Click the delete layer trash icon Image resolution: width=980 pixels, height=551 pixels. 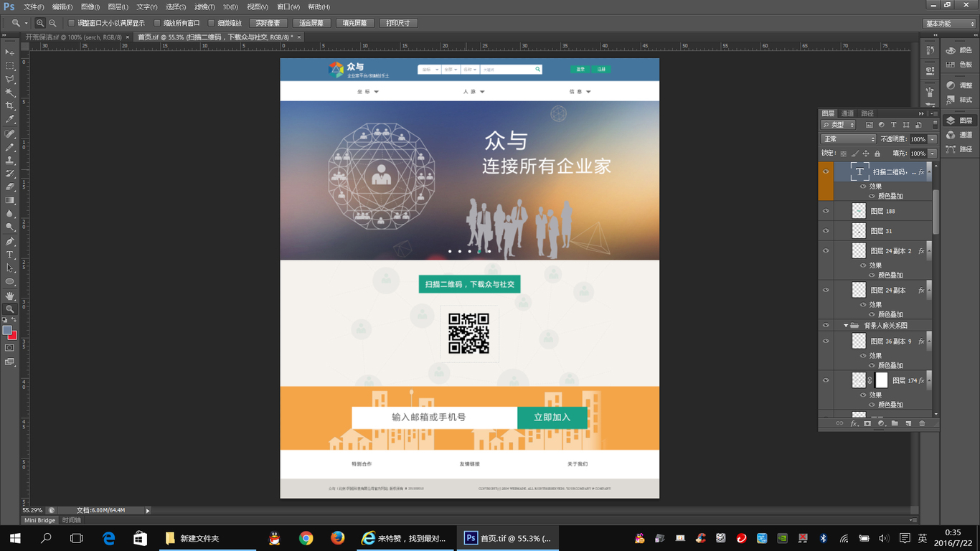[x=922, y=423]
